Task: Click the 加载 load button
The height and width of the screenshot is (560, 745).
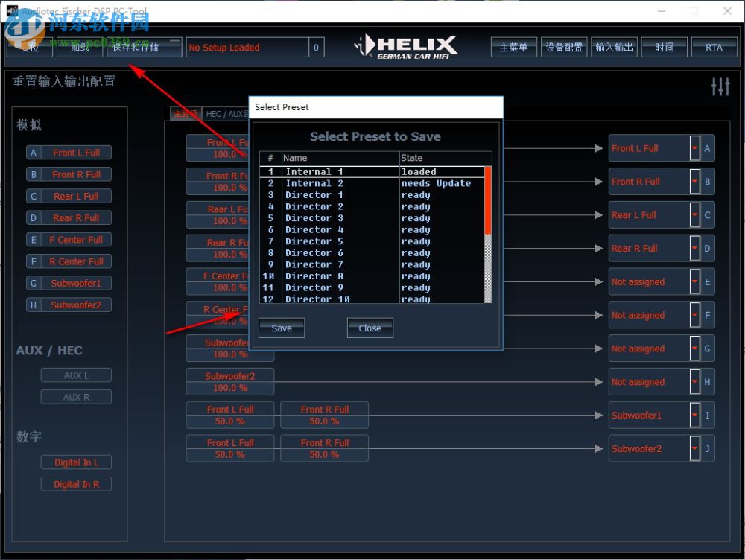Action: point(79,46)
